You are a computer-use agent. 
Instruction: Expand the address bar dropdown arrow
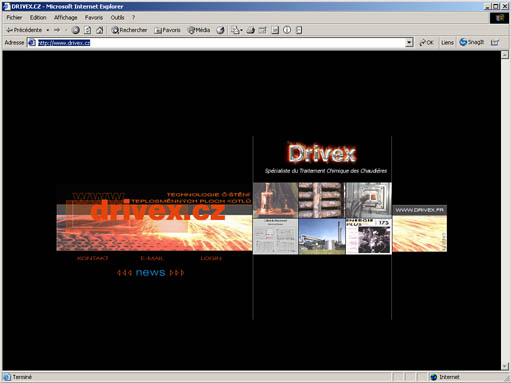tap(409, 43)
